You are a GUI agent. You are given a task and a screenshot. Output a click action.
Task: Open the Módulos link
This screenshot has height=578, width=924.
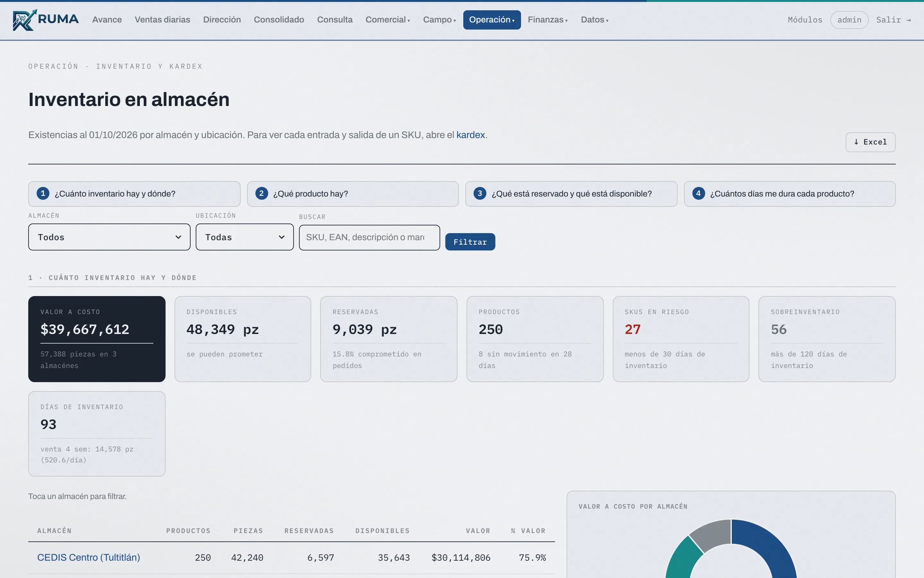(x=805, y=20)
